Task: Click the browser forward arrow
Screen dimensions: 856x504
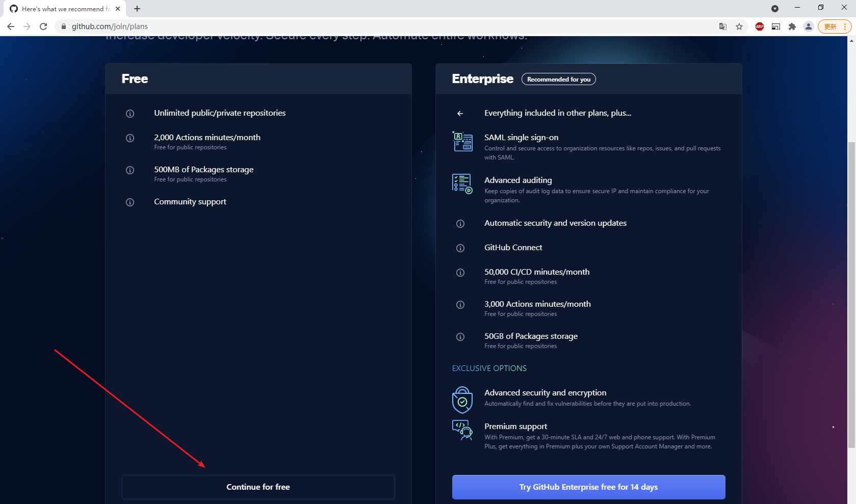Action: [27, 26]
